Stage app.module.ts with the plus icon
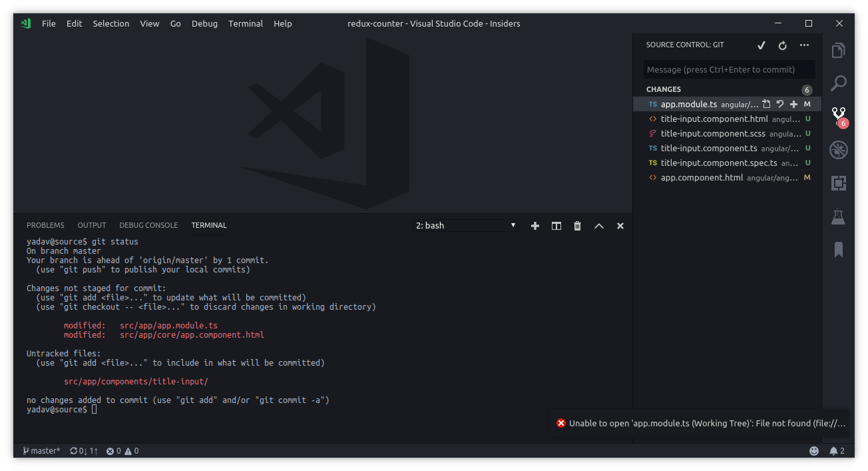The image size is (868, 471). [793, 104]
